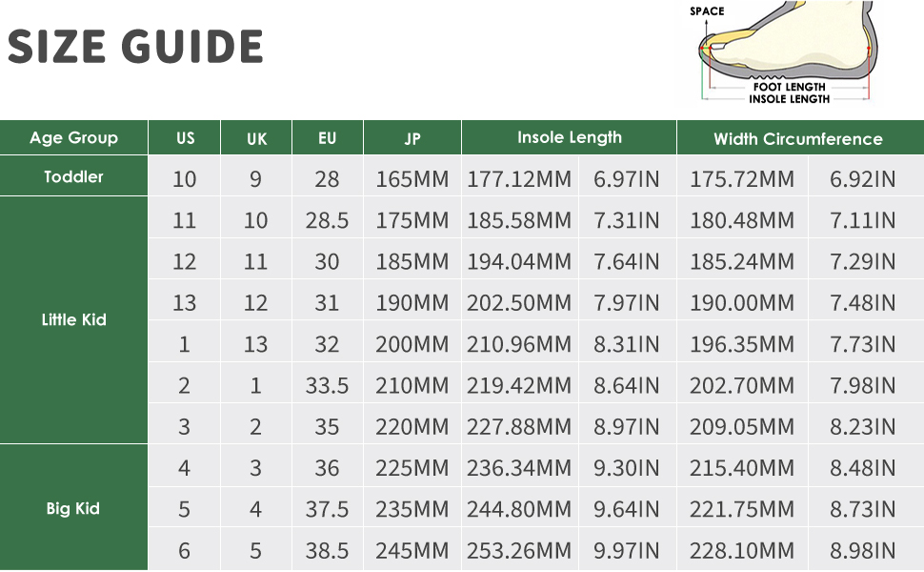Select the 210.96MM insole length cell
This screenshot has width=924, height=572.
(519, 344)
